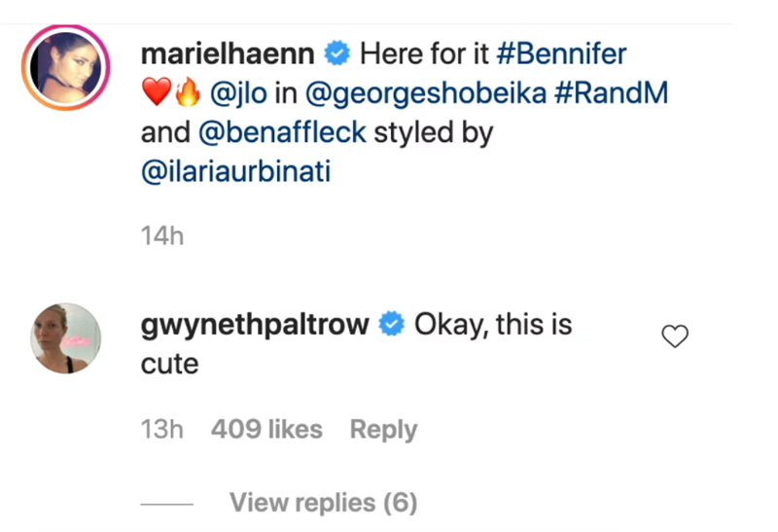Show the 409 likes list
The height and width of the screenshot is (532, 778).
click(265, 430)
